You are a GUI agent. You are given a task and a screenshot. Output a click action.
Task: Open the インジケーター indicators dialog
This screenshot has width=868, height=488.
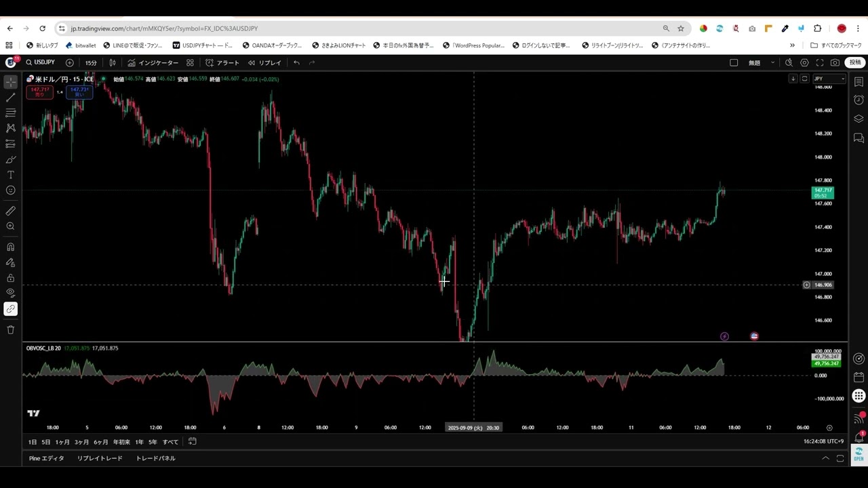pos(153,62)
